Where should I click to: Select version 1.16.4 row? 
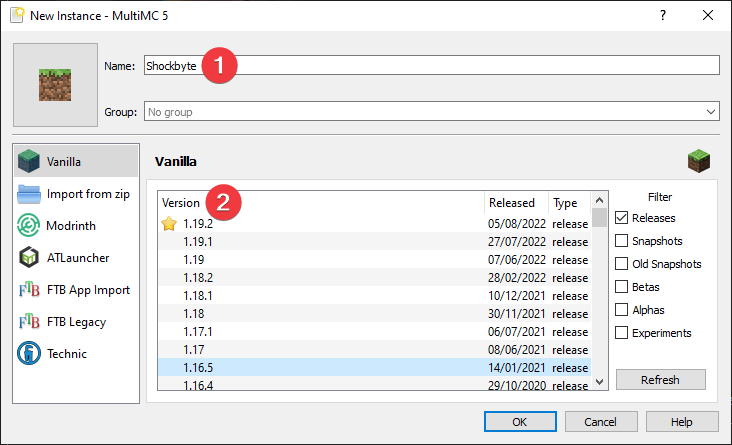(x=374, y=384)
